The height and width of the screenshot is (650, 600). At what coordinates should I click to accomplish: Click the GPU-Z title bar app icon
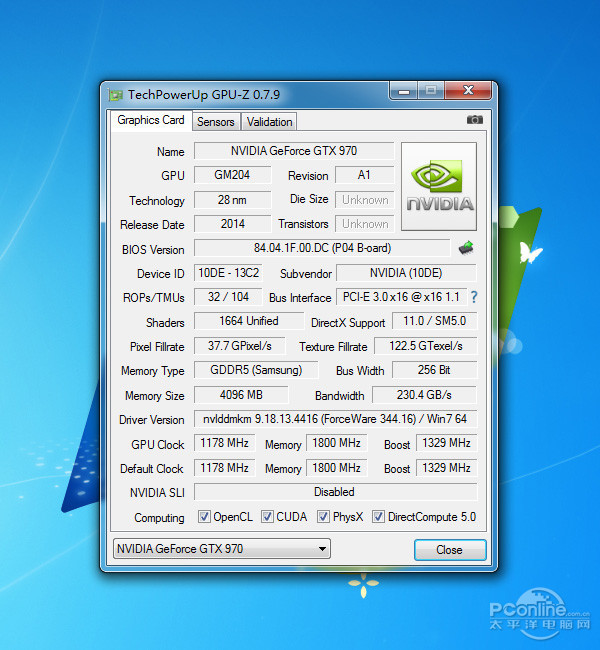[x=116, y=95]
